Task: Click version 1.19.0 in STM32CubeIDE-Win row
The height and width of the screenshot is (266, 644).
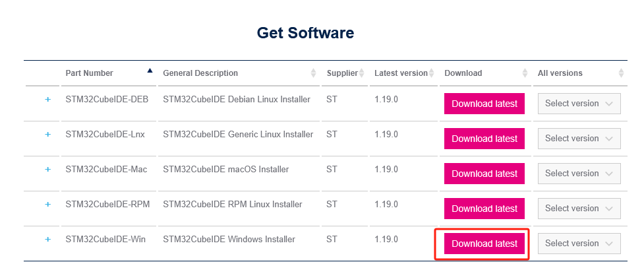Action: [386, 240]
